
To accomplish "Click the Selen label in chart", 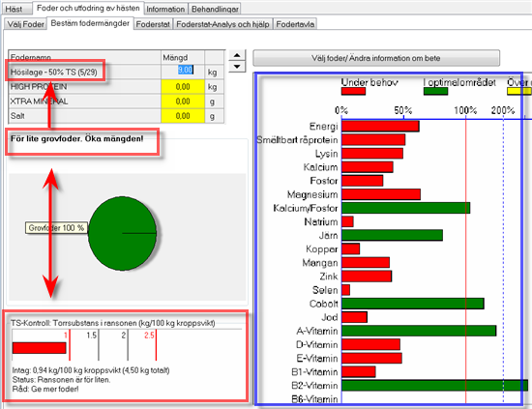I will 325,290.
